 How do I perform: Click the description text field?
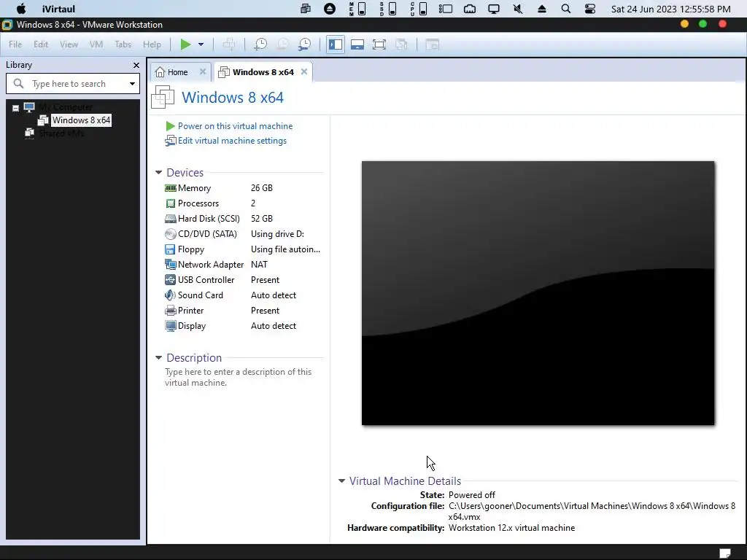(239, 377)
